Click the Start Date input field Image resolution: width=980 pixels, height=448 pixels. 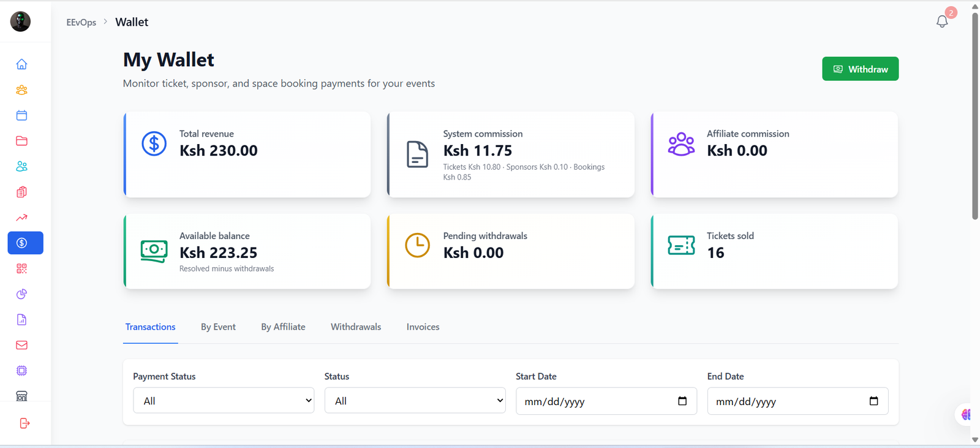click(606, 401)
